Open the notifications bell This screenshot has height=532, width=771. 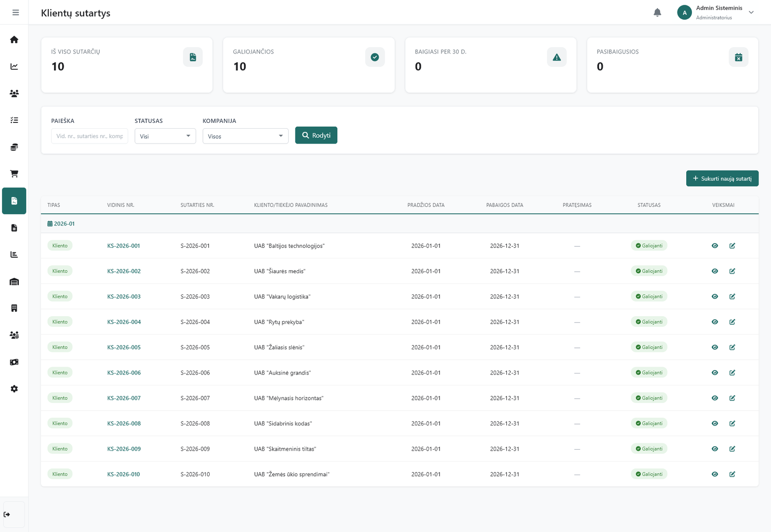657,13
